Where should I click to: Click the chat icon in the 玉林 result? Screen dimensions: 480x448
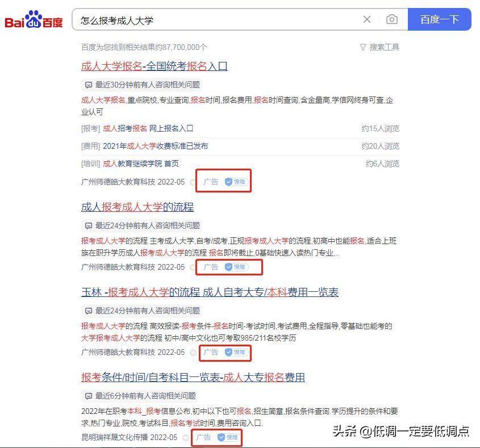pyautogui.click(x=89, y=311)
